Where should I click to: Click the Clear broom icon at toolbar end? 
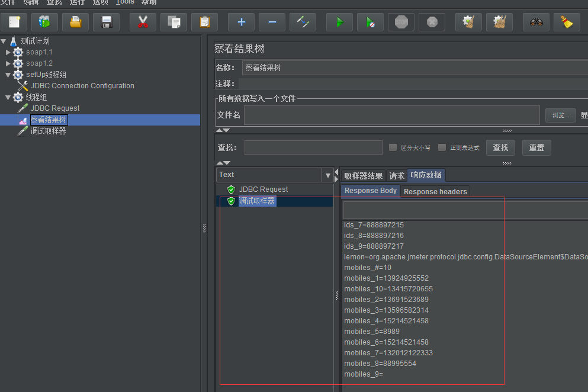click(x=567, y=23)
